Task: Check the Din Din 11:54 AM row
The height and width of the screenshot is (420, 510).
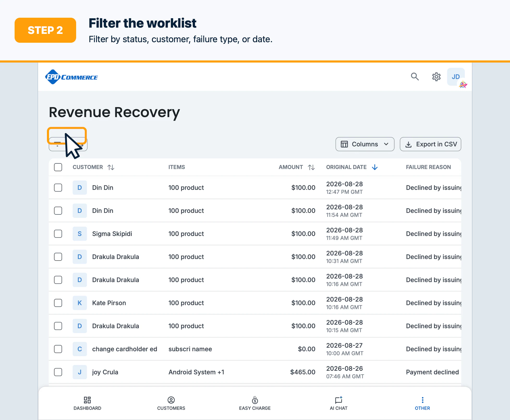Action: 58,211
